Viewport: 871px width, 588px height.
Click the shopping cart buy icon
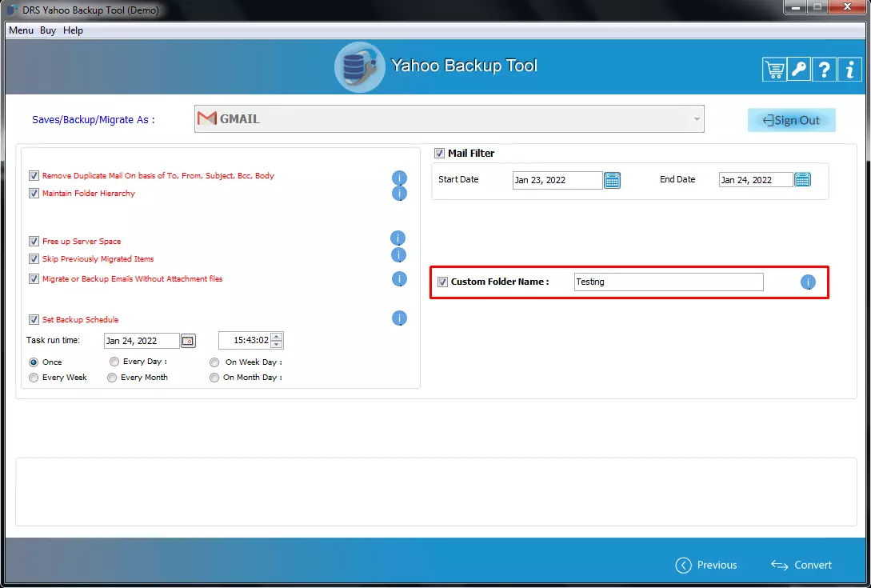tap(773, 70)
